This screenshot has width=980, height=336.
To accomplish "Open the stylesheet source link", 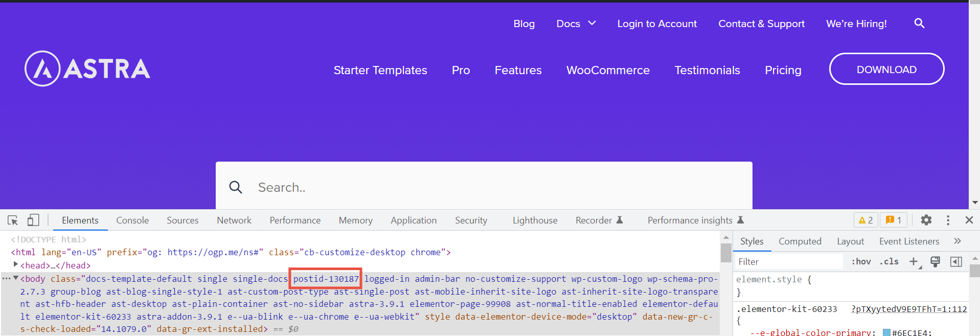I will pyautogui.click(x=909, y=309).
